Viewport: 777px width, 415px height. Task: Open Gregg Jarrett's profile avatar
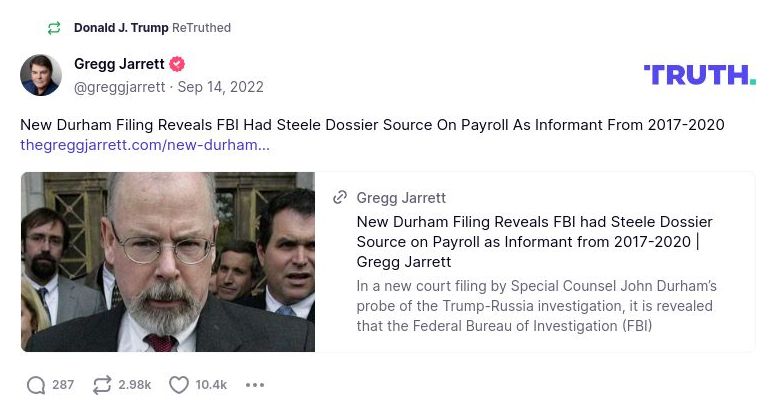[x=41, y=75]
